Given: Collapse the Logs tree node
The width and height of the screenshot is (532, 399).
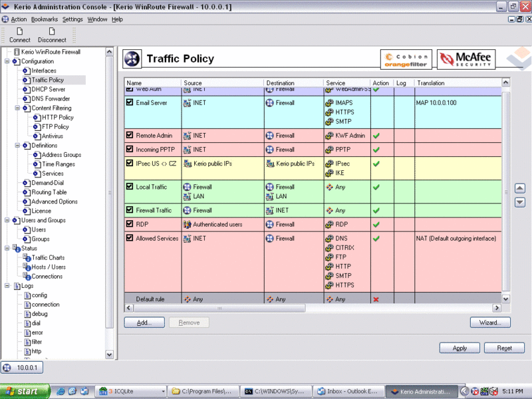Looking at the screenshot, I should pyautogui.click(x=7, y=286).
